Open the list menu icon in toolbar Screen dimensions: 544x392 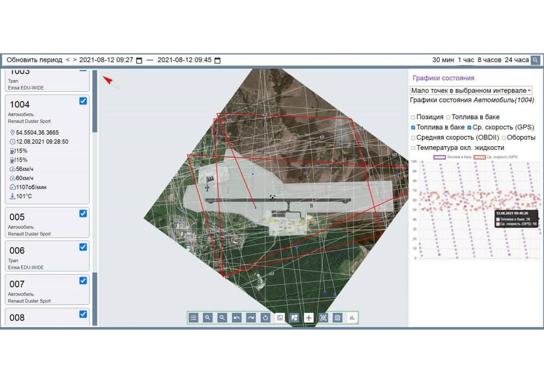tap(193, 318)
